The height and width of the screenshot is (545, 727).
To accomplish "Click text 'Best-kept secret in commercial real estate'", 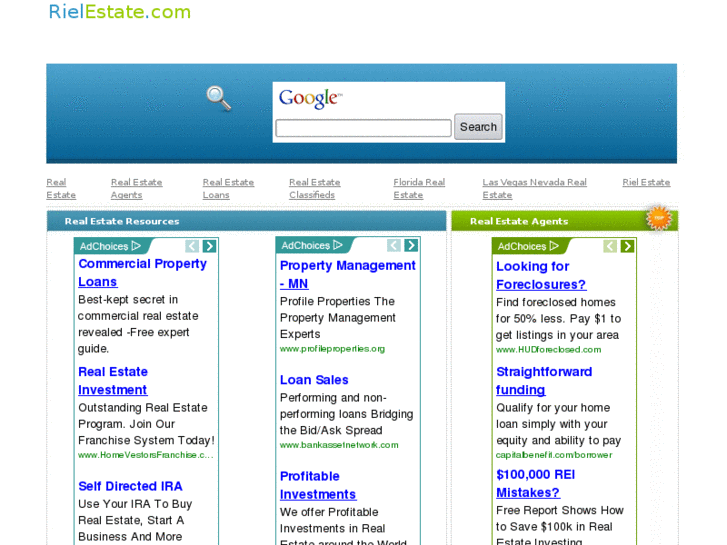I will (x=138, y=308).
